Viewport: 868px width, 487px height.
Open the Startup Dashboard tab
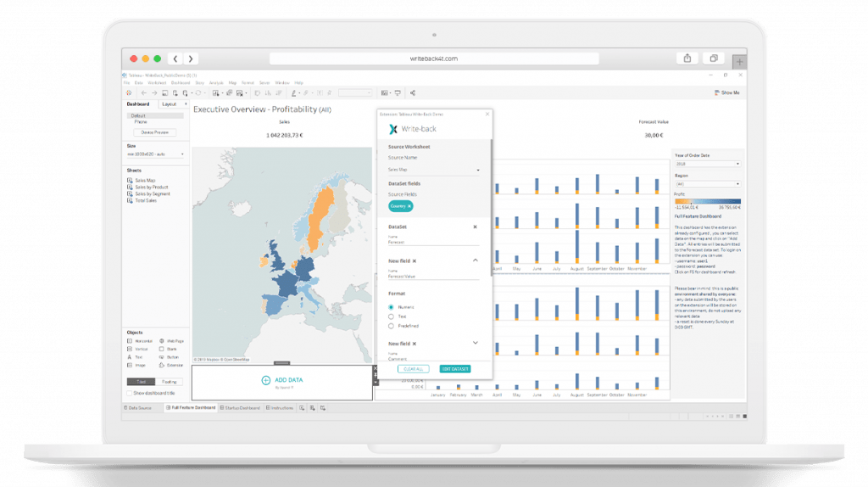(x=240, y=408)
